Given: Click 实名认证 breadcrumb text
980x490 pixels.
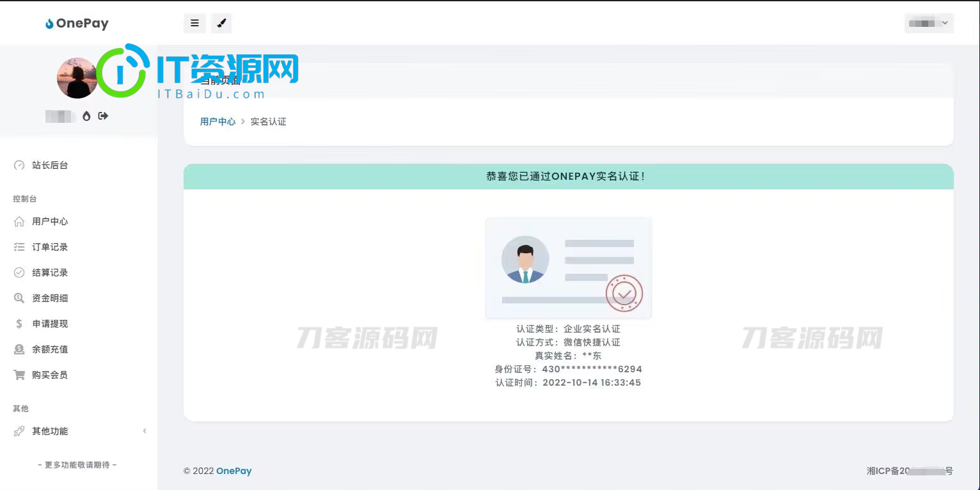Looking at the screenshot, I should [268, 122].
